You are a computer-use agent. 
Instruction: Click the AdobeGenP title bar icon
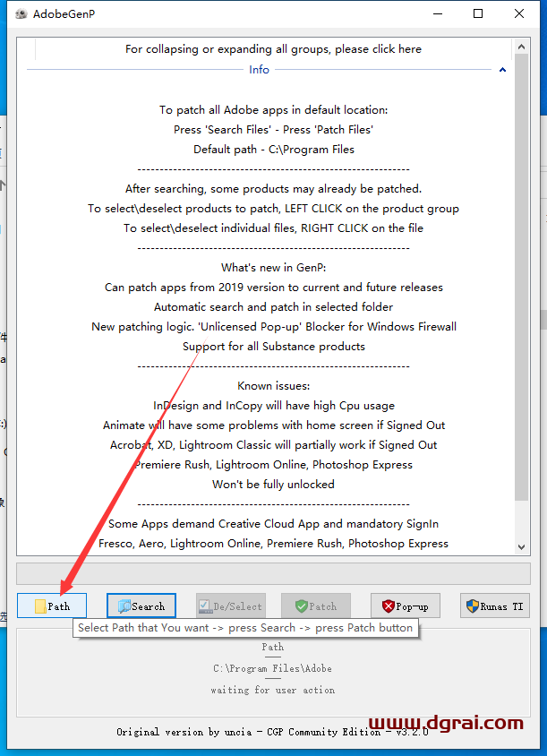(21, 13)
